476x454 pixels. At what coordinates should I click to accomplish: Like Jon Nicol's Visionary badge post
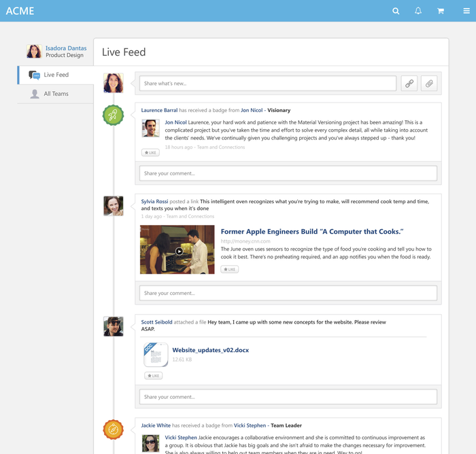150,153
